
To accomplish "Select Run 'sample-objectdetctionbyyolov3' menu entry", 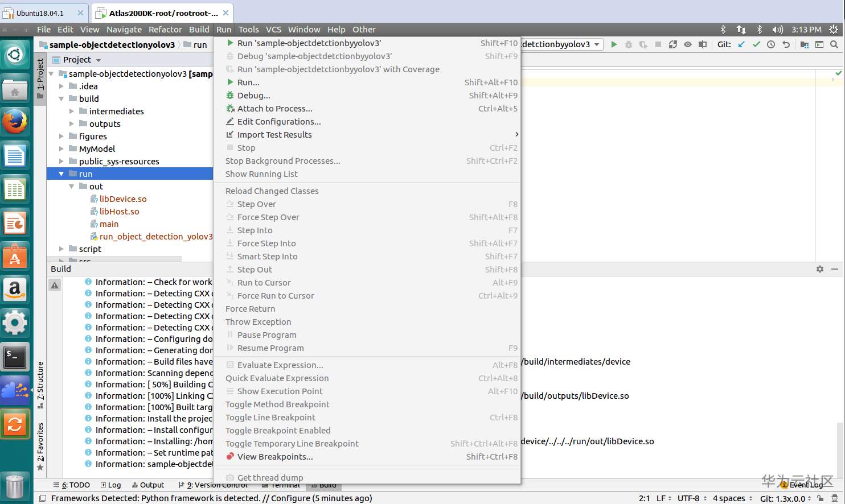I will (x=367, y=43).
